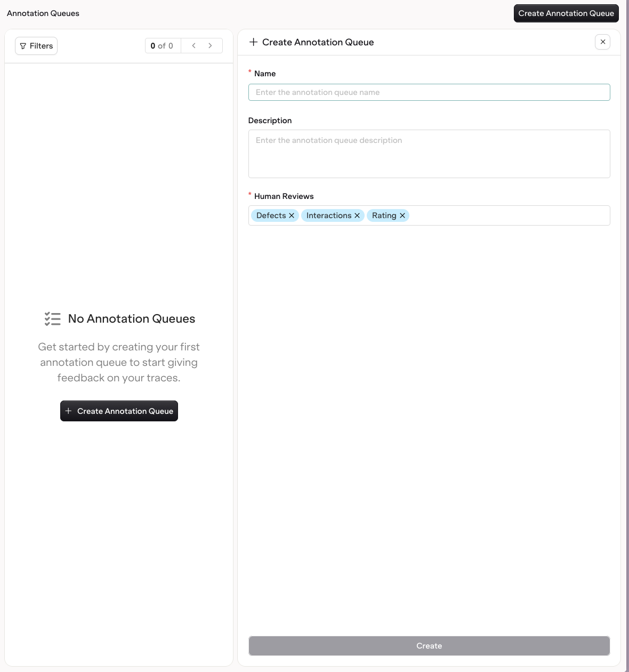629x672 pixels.
Task: Navigate to the previous page with left chevron
Action: click(x=193, y=45)
